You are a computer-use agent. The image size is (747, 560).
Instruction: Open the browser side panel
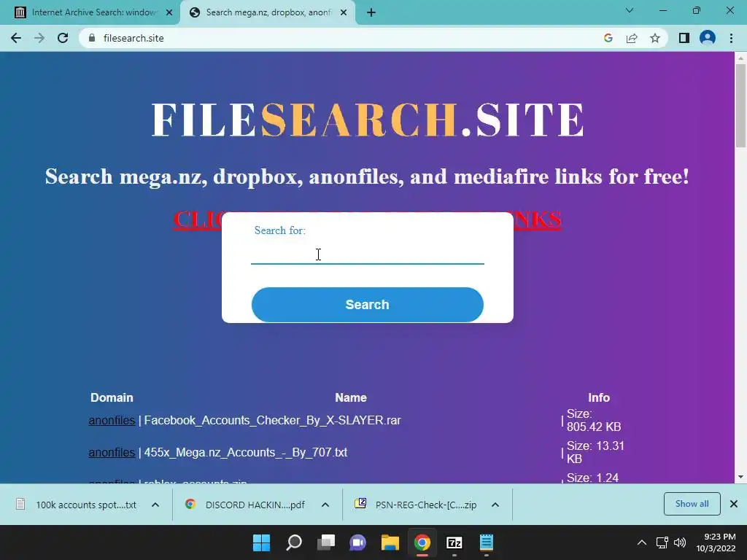coord(684,38)
